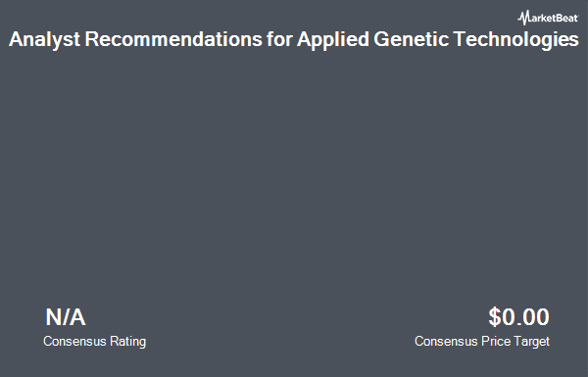Select the $0.00 price target value
Viewport: 588px width, 377px height.
point(519,317)
